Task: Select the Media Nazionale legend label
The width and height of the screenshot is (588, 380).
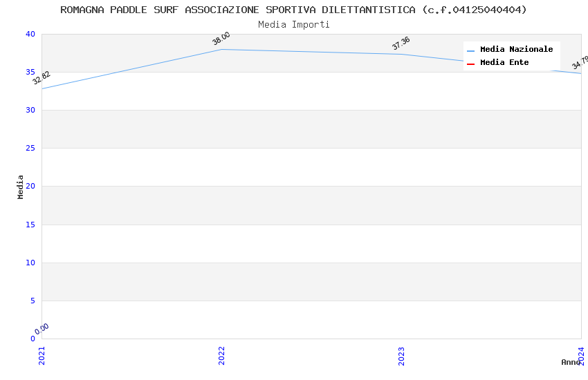Action: coord(516,50)
